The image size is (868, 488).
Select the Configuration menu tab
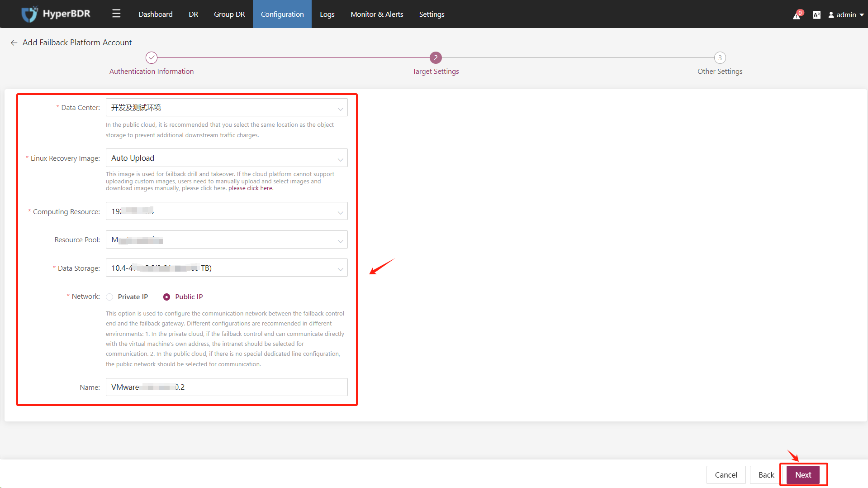click(x=282, y=14)
